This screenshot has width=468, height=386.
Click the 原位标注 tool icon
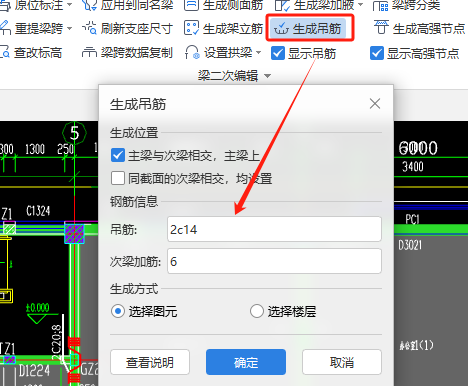[5, 5]
